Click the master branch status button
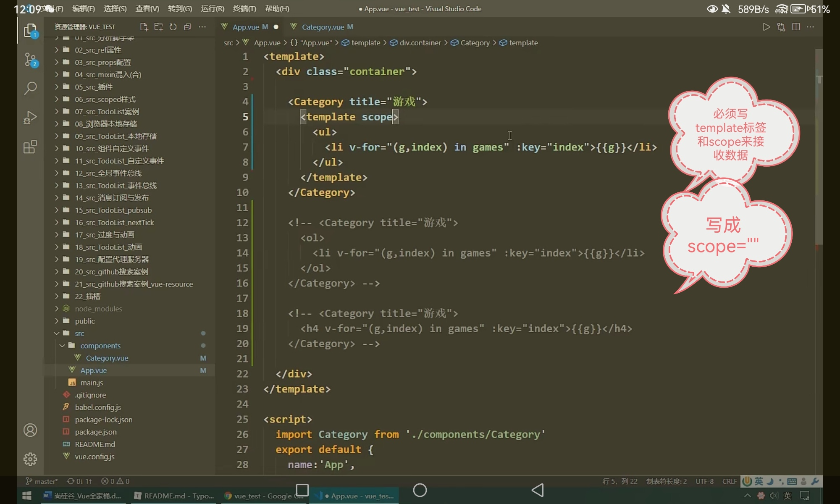Screen dimensions: 840x504 tap(42, 481)
